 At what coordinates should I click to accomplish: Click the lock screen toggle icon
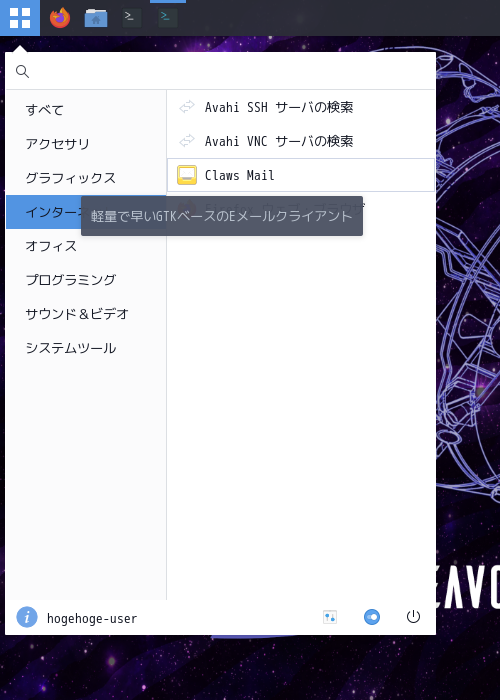(x=372, y=617)
